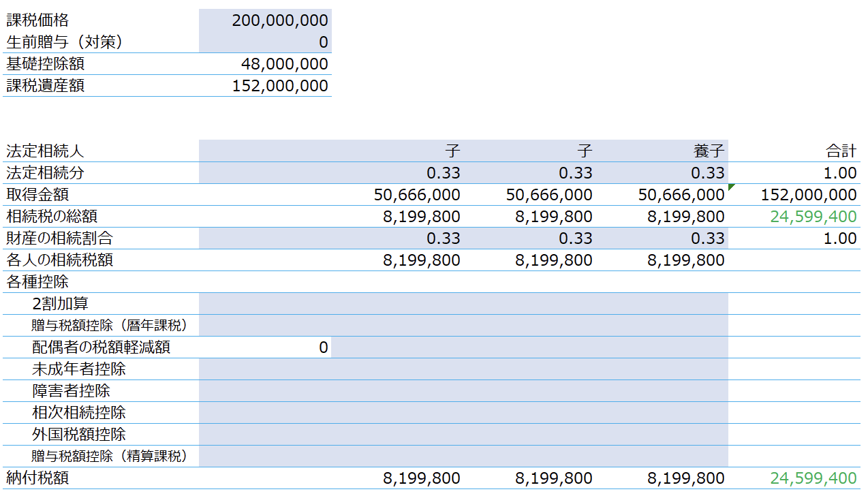868x496 pixels.
Task: Select the 障害者控除 row label
Action: tap(71, 391)
